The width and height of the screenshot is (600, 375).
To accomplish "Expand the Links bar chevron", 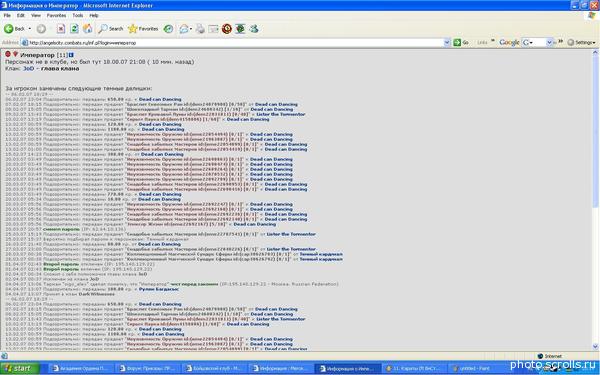I will coord(492,41).
